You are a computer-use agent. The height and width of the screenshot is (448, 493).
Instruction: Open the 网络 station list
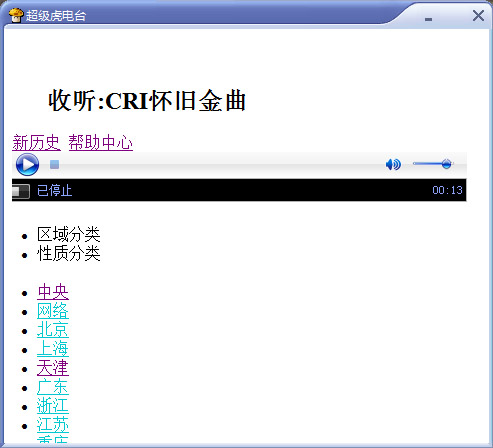[53, 311]
